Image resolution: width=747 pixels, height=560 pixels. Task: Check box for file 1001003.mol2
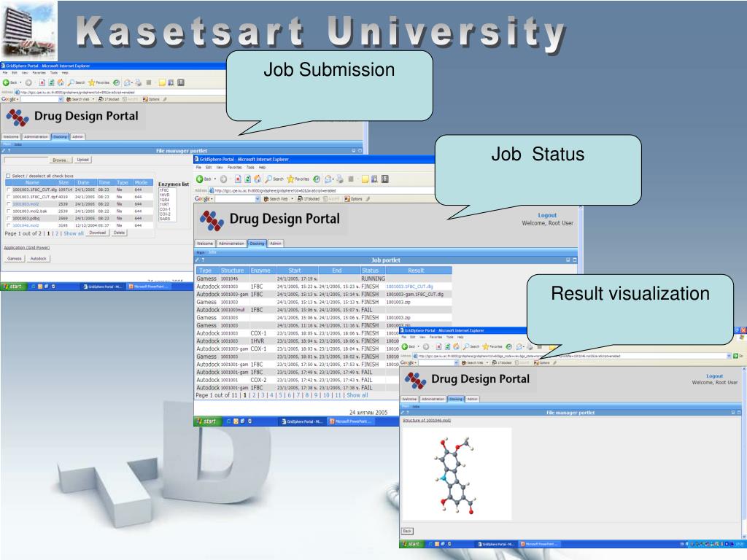tap(8, 204)
